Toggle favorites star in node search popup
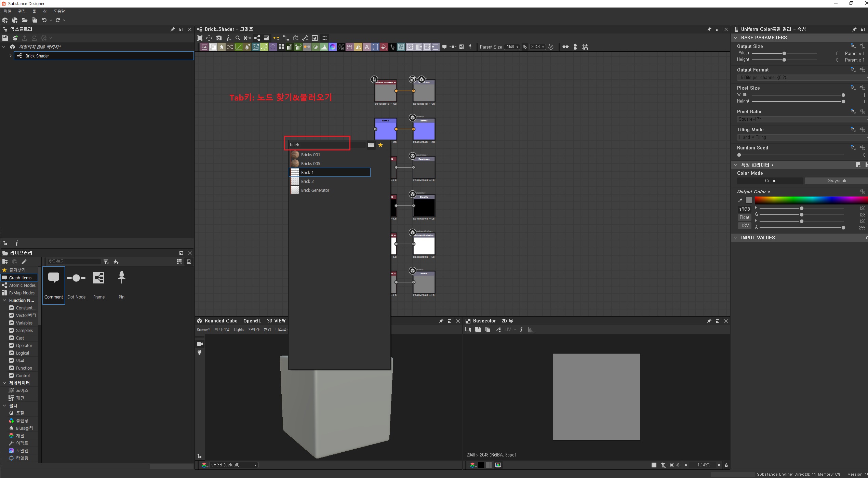868x478 pixels. (x=380, y=145)
